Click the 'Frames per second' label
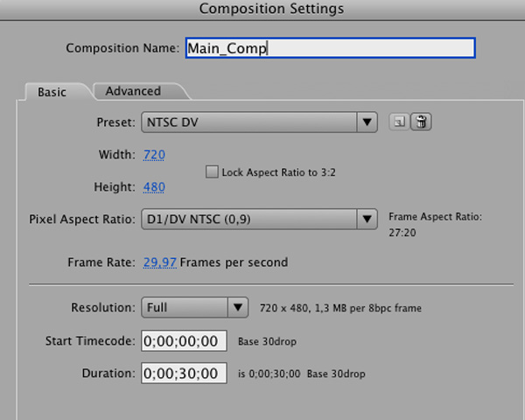Viewport: 525px width, 420px height. (x=234, y=262)
